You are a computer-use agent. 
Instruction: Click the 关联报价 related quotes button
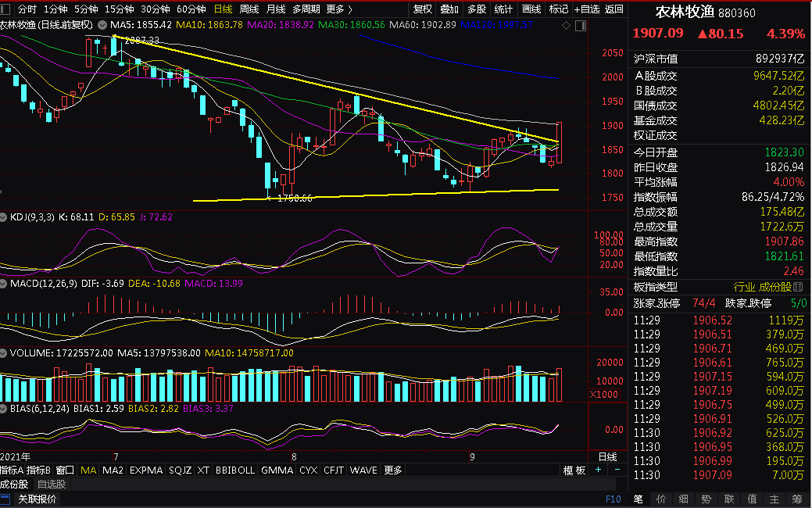click(38, 499)
